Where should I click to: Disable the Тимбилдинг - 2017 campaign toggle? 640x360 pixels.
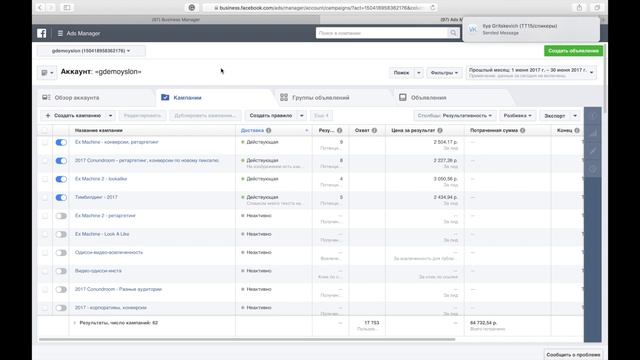coord(61,197)
